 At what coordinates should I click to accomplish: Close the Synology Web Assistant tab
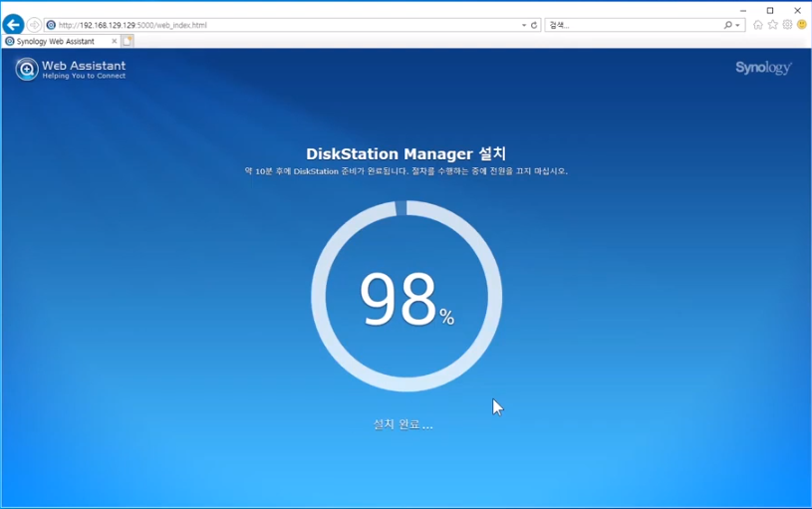[x=114, y=41]
